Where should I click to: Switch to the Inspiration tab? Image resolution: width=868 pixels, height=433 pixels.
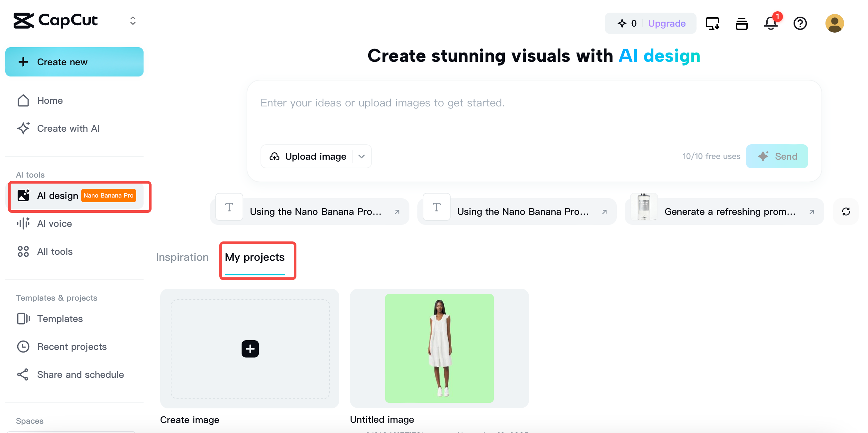pos(182,257)
